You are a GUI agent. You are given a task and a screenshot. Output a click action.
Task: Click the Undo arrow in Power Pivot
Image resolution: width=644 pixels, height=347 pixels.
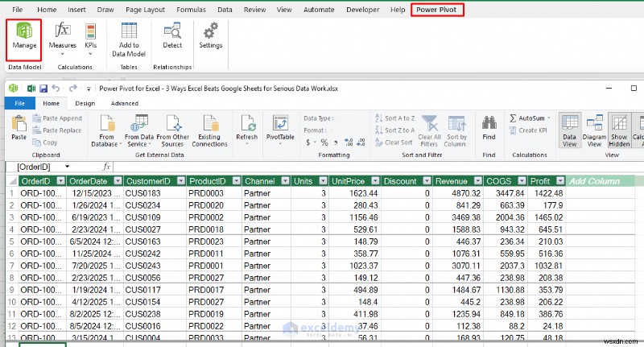click(56, 89)
